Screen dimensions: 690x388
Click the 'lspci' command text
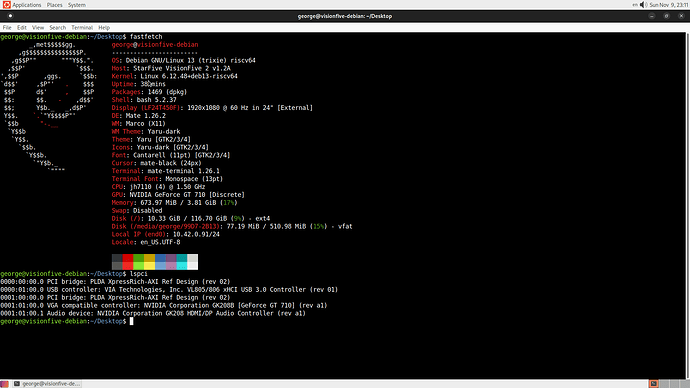139,274
